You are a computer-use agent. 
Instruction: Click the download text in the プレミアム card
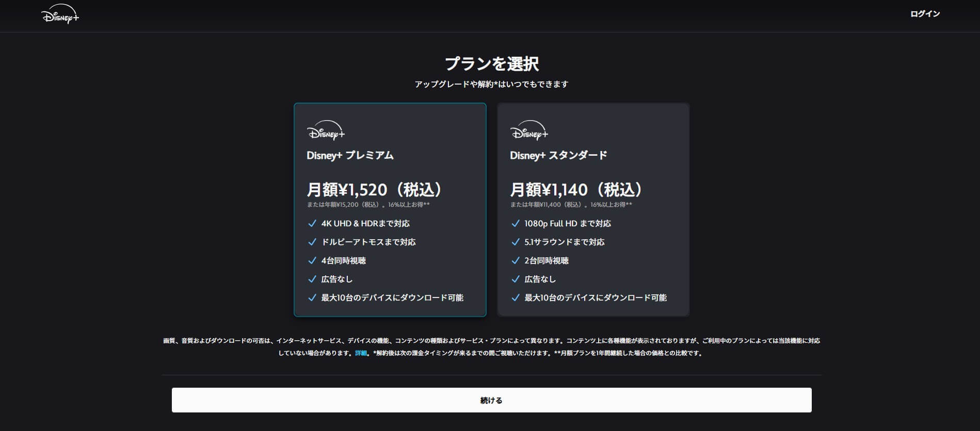(392, 297)
